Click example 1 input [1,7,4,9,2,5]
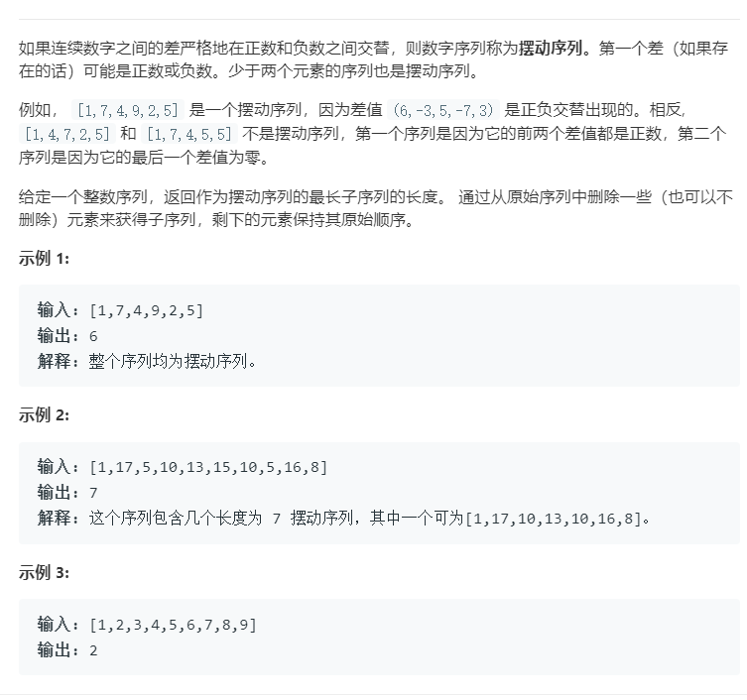The image size is (747, 700). coord(146,310)
